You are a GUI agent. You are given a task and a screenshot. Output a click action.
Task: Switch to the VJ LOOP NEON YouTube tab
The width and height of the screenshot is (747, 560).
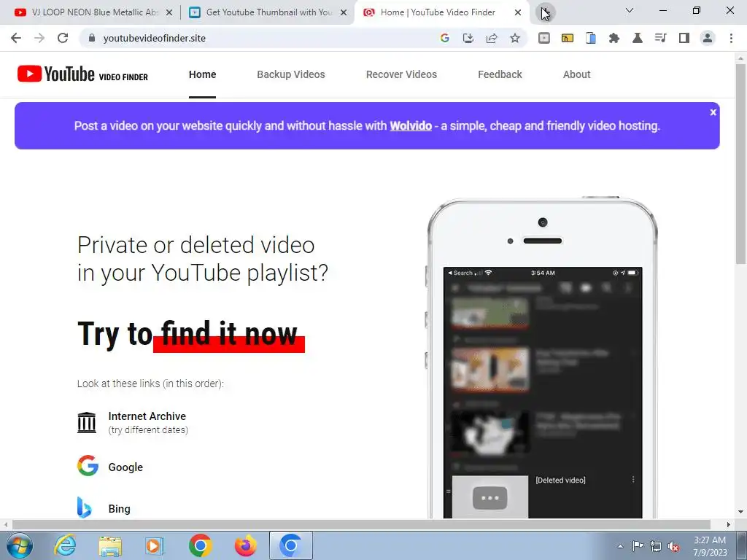(93, 12)
